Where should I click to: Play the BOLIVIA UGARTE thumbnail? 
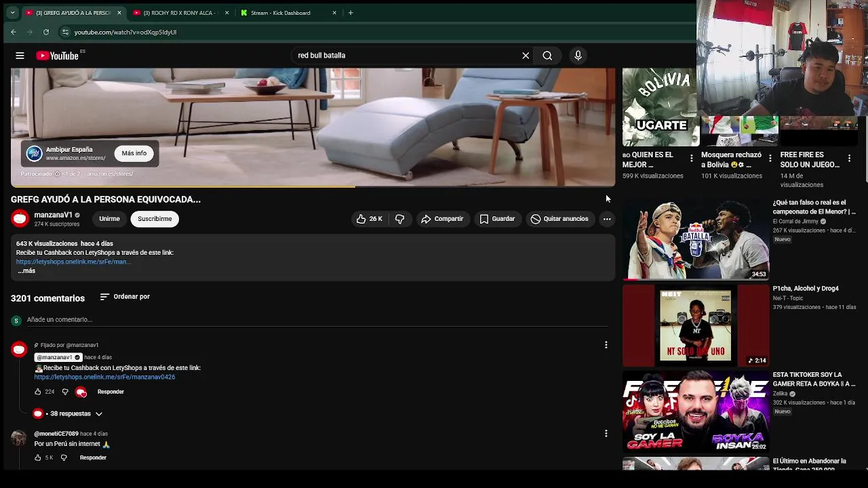(x=659, y=107)
